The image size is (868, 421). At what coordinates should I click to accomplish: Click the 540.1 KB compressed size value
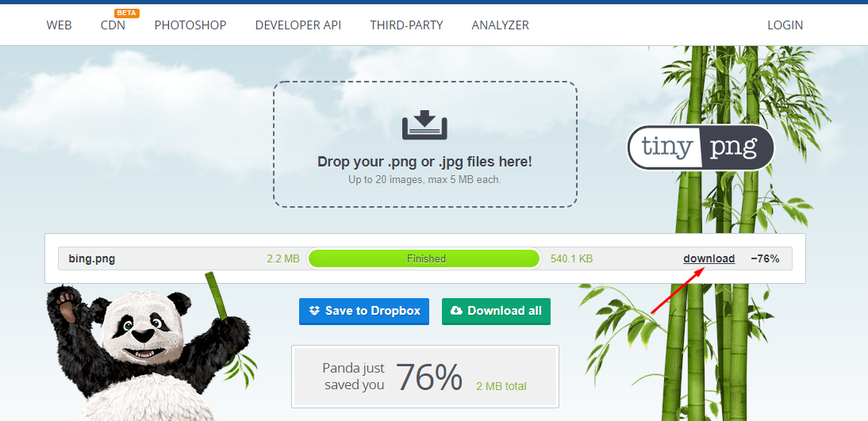pos(571,259)
